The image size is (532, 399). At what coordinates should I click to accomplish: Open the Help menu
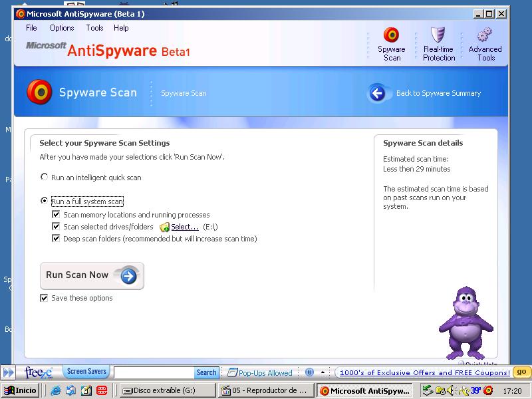click(x=121, y=28)
